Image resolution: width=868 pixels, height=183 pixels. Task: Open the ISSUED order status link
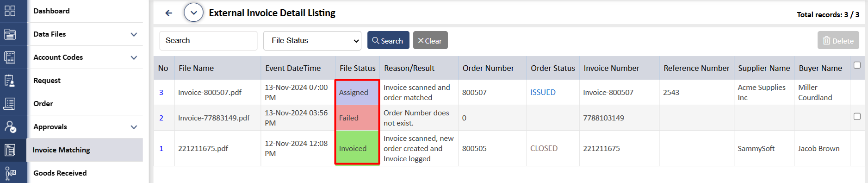tap(543, 92)
